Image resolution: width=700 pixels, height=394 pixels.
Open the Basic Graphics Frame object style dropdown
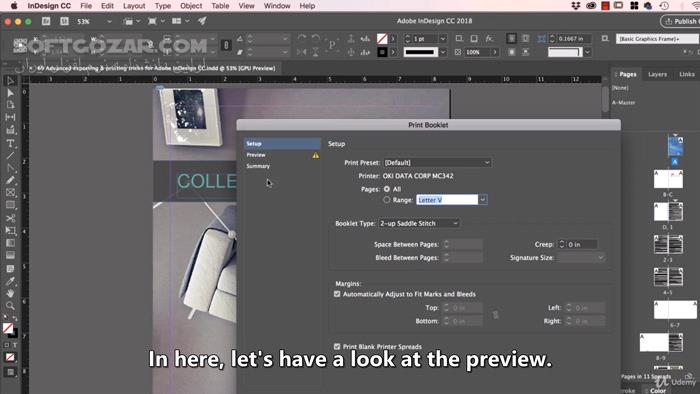658,39
